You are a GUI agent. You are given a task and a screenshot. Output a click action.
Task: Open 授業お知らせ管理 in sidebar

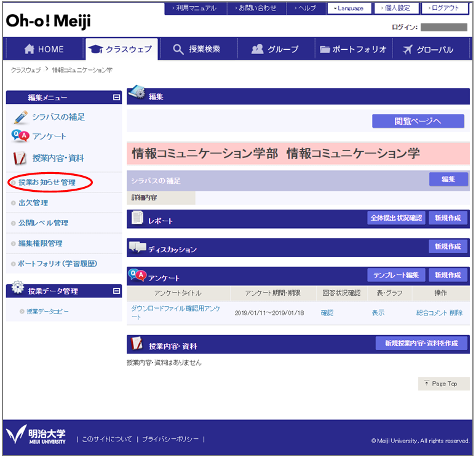point(47,183)
